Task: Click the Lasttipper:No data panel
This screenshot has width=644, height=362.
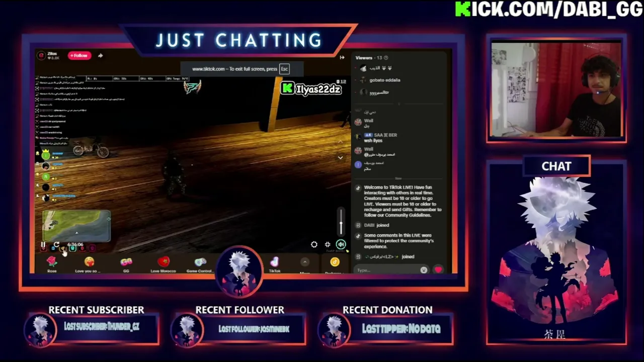Action: pyautogui.click(x=386, y=329)
